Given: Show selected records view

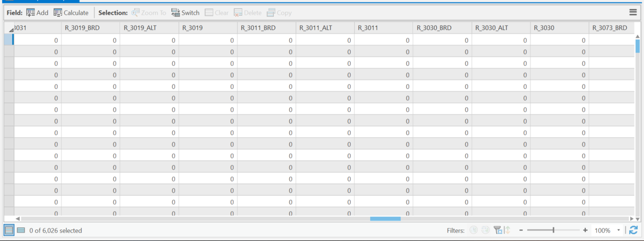Looking at the screenshot, I should [21, 230].
